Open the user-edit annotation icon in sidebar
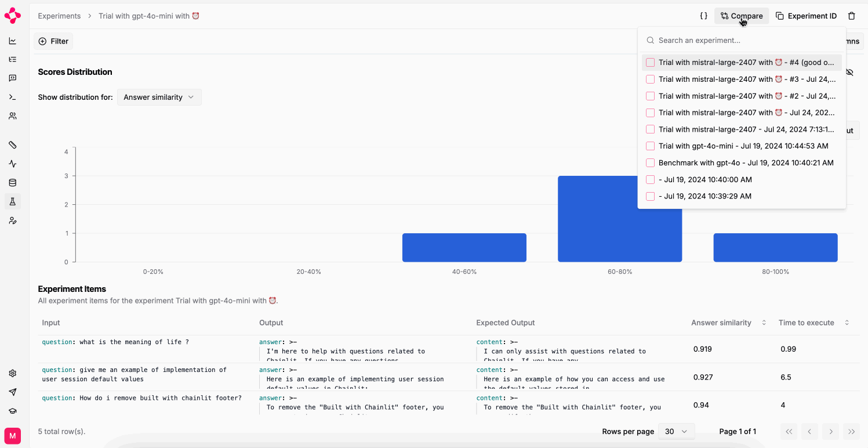 coord(13,221)
